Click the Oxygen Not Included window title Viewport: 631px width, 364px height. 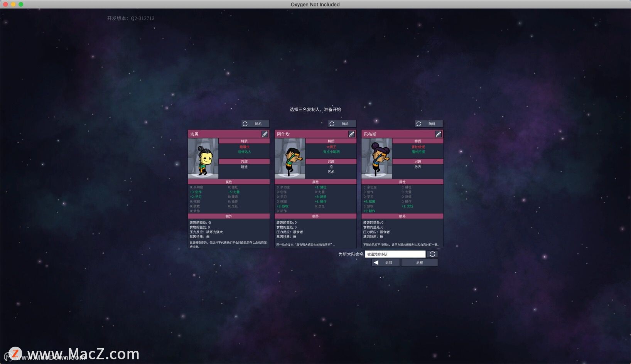point(315,5)
